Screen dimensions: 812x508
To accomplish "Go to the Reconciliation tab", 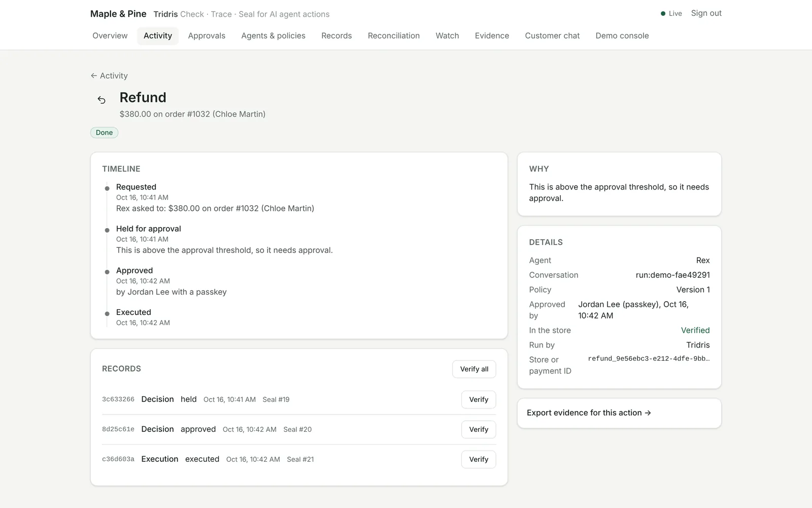I will coord(394,36).
